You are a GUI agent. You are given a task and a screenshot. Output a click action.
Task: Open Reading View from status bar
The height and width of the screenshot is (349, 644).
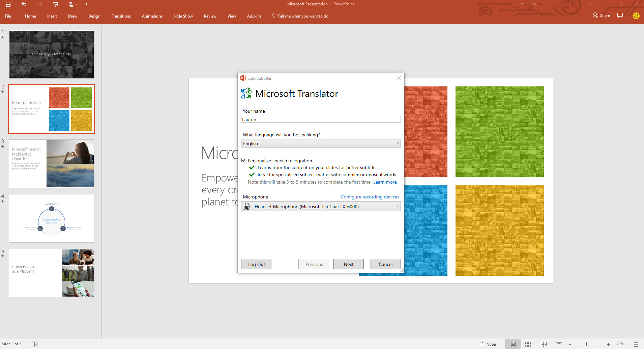coord(543,344)
